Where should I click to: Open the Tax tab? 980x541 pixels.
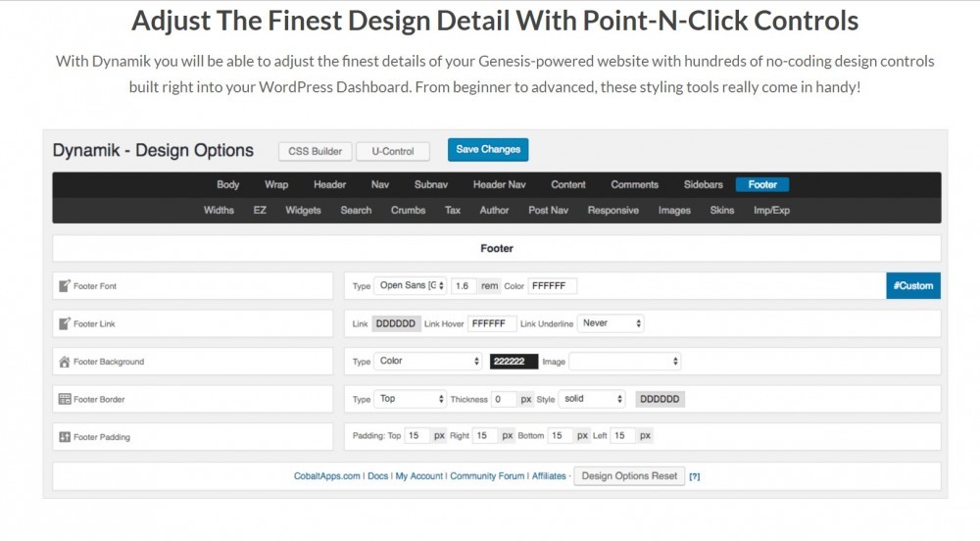point(453,211)
